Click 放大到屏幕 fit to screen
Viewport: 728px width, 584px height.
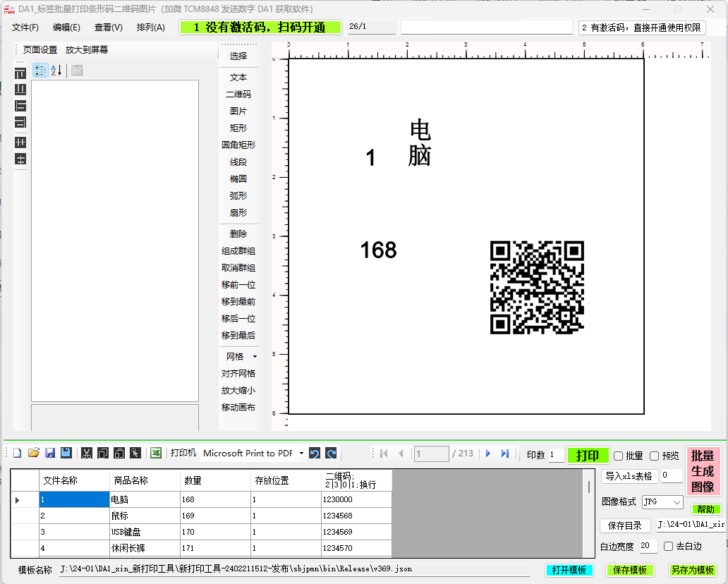tap(87, 49)
